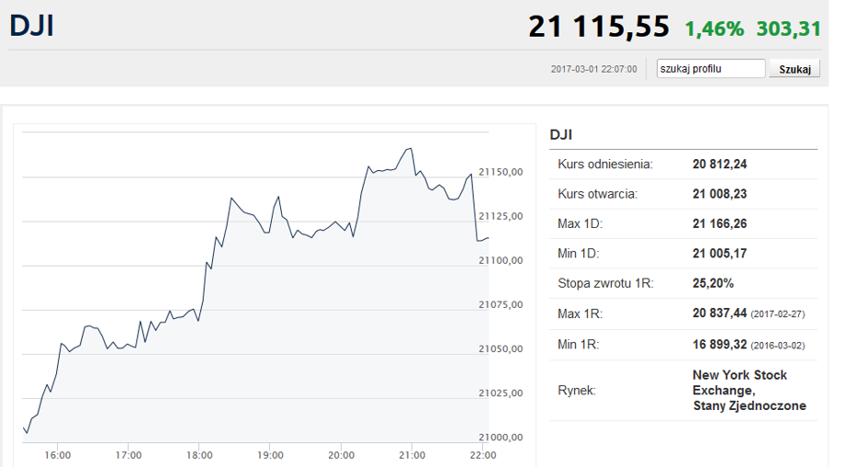Select the Kurs odniesienia row label
The height and width of the screenshot is (467, 868).
(604, 165)
